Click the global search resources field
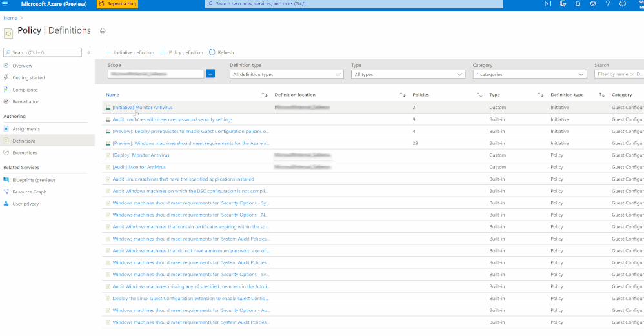The image size is (644, 336). pyautogui.click(x=354, y=4)
